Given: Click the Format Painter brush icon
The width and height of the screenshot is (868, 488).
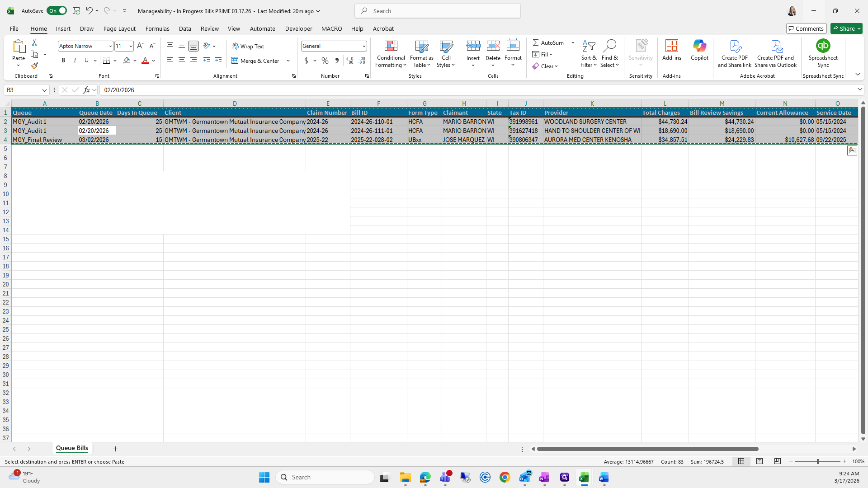Looking at the screenshot, I should (34, 66).
